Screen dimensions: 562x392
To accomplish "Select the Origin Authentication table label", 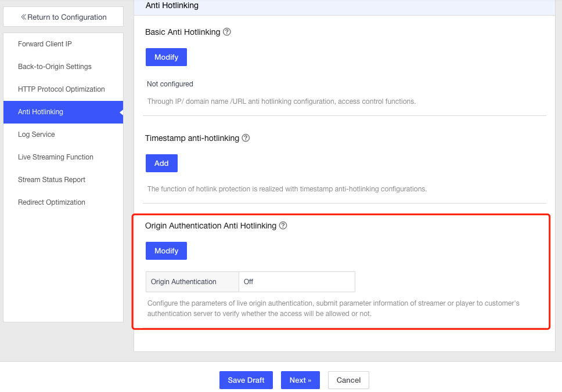I will click(193, 282).
